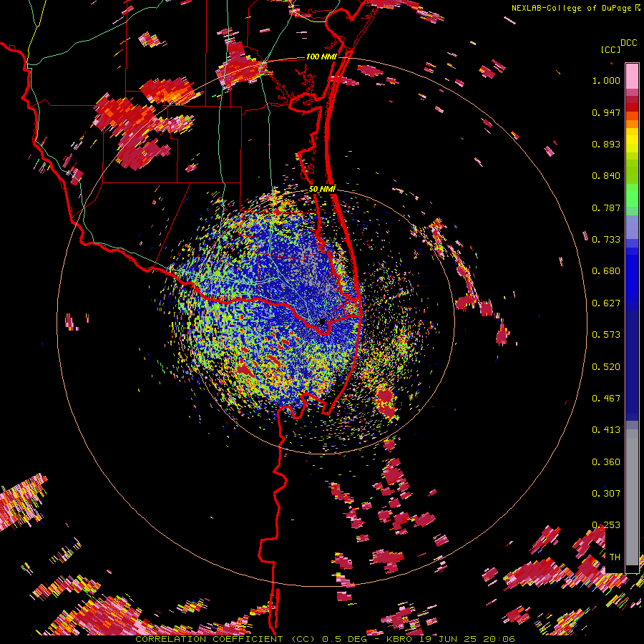Pick the light pink color bar segment
This screenshot has height=644, width=644.
[x=632, y=76]
